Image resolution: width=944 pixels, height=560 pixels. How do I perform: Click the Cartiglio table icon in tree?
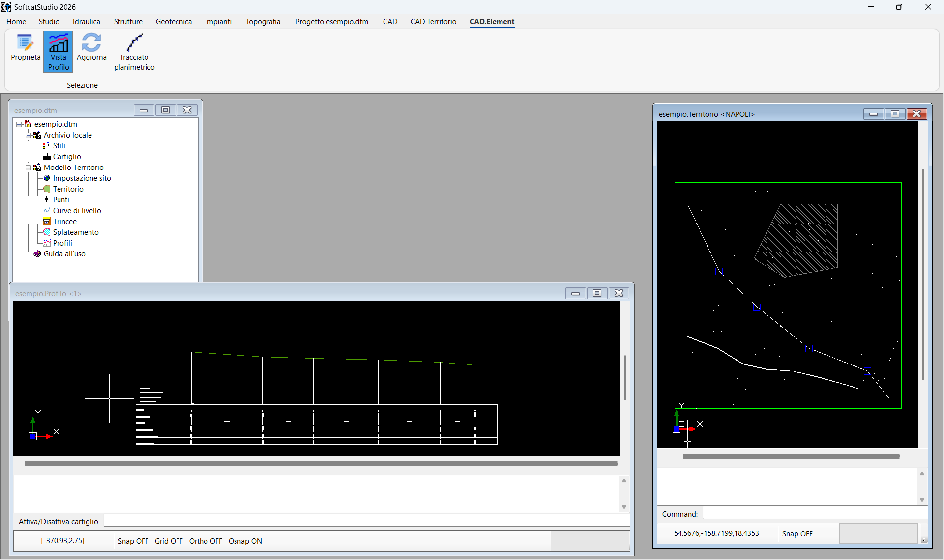tap(47, 157)
